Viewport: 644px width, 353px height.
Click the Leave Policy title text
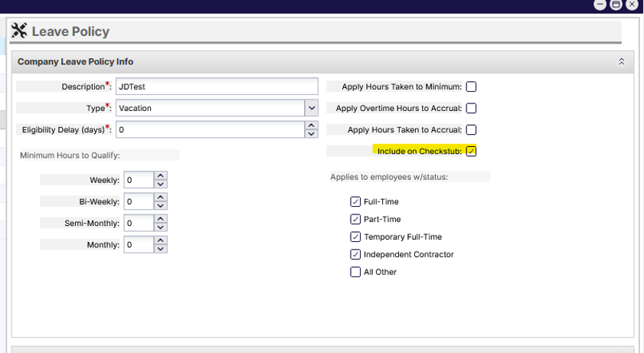(70, 31)
